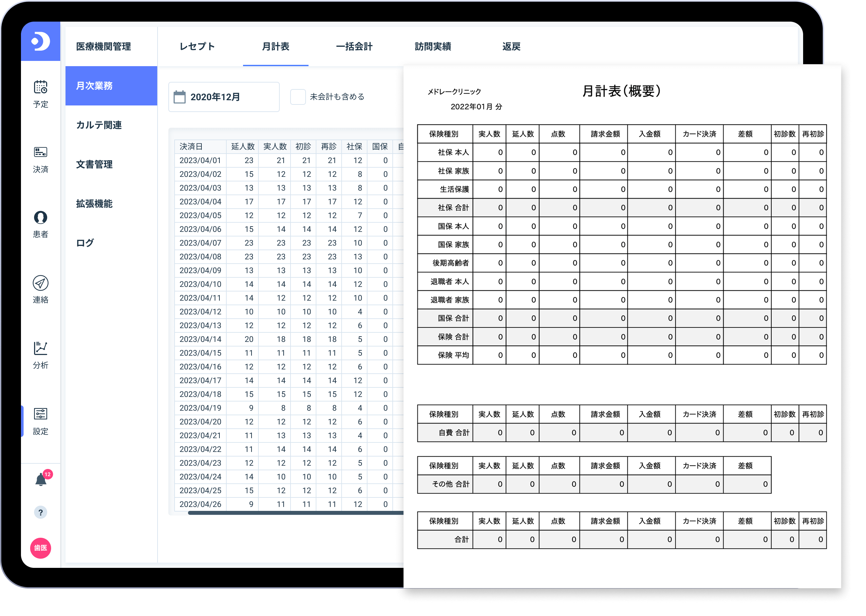The image size is (866, 616).
Task: Select カルテ関連 in the sidebar menu
Action: (99, 125)
